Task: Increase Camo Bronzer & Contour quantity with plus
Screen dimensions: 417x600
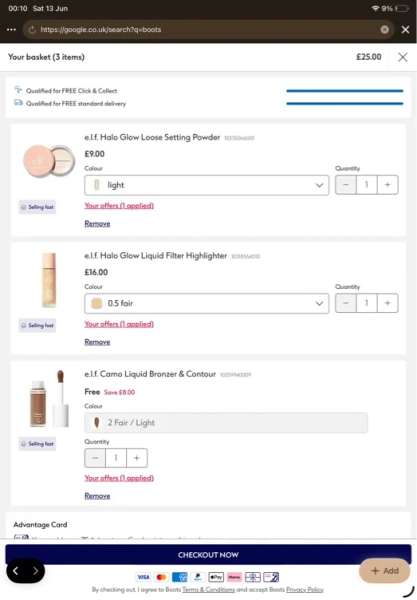Action: click(x=137, y=458)
